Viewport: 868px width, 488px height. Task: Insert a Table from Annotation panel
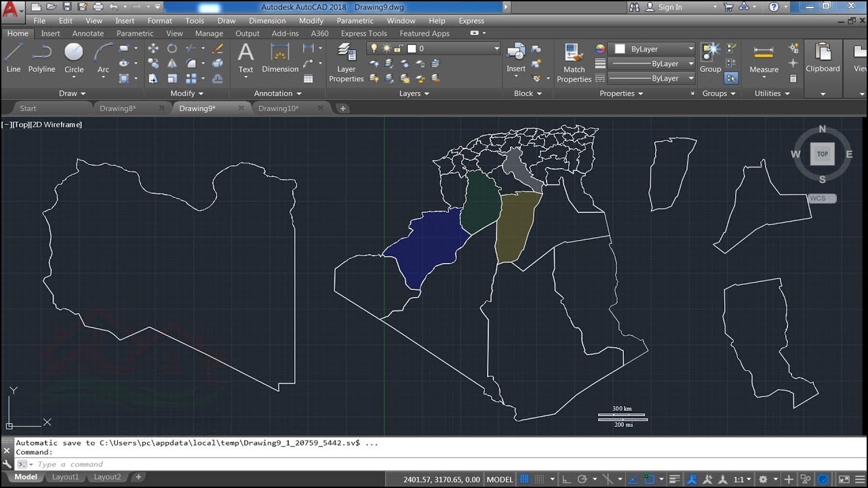[x=309, y=79]
